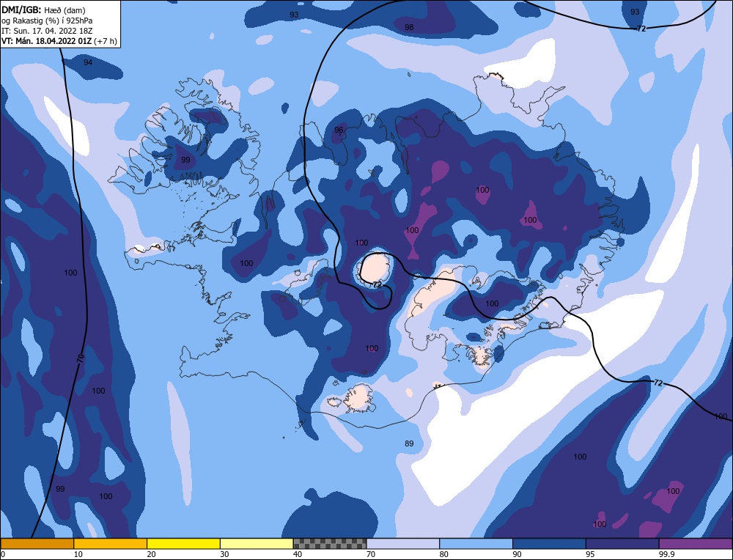Click the gray checkered 40–70 legend swatch
The width and height of the screenshot is (733, 560).
(x=330, y=543)
